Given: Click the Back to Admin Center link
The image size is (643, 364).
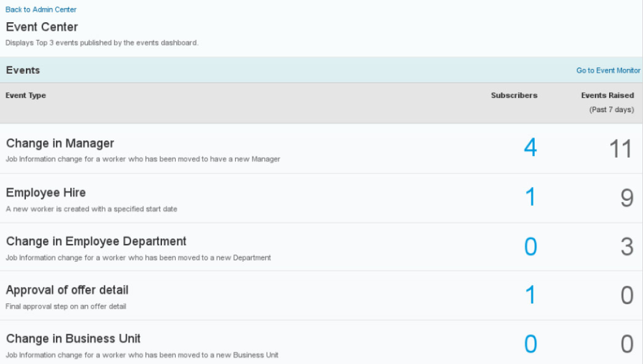Looking at the screenshot, I should (x=41, y=10).
